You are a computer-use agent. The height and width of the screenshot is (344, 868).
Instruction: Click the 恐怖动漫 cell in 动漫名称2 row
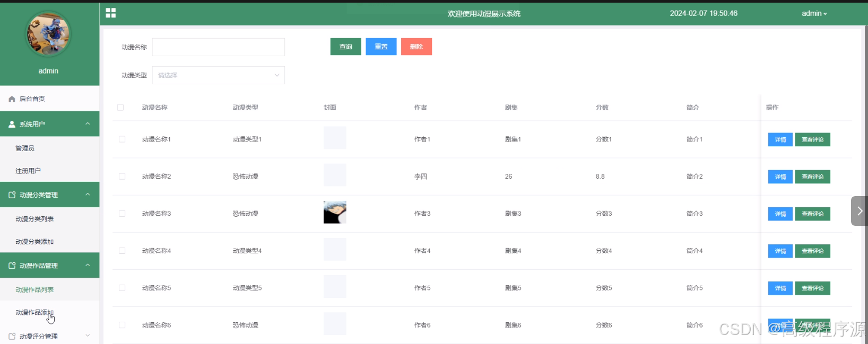pos(246,177)
